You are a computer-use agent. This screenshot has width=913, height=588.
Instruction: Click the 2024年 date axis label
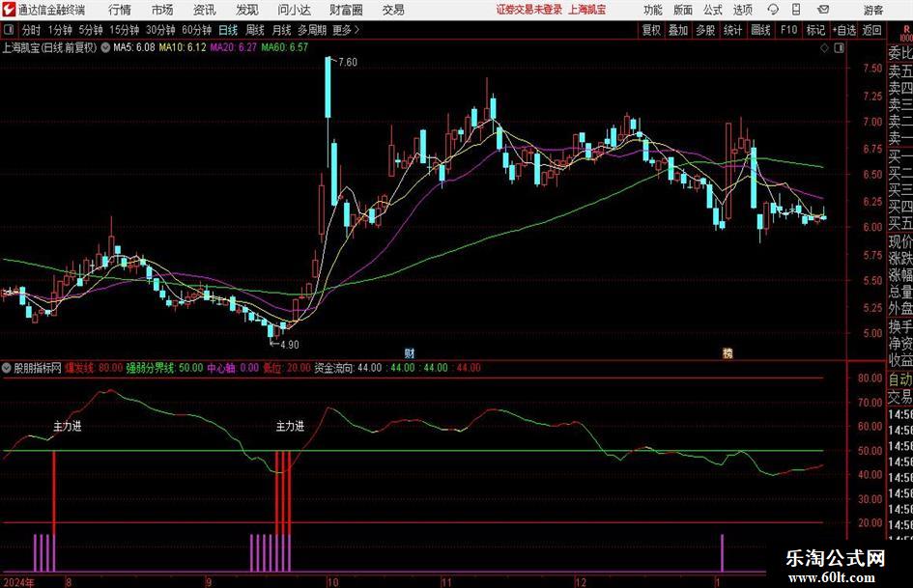click(x=18, y=582)
